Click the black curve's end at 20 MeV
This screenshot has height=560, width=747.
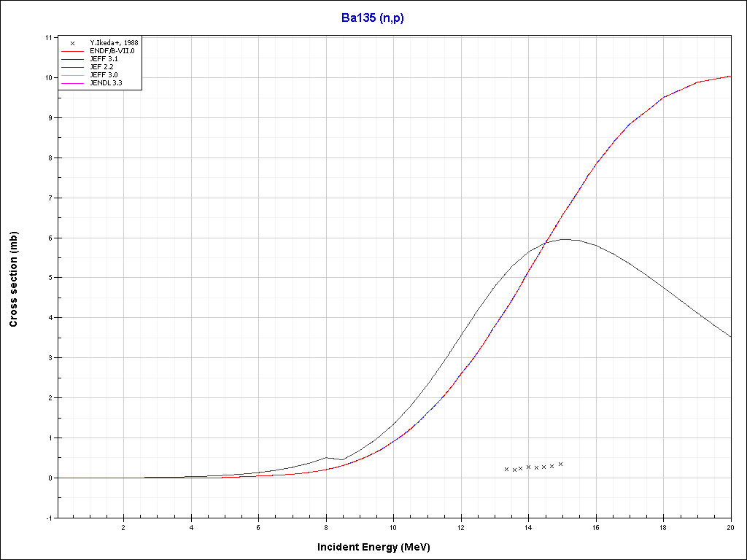730,336
